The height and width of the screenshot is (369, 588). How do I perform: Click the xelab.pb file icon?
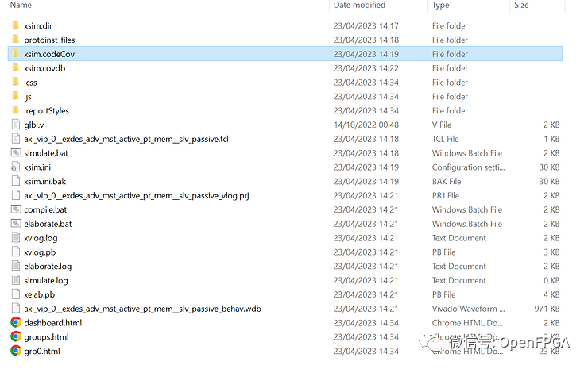click(16, 294)
